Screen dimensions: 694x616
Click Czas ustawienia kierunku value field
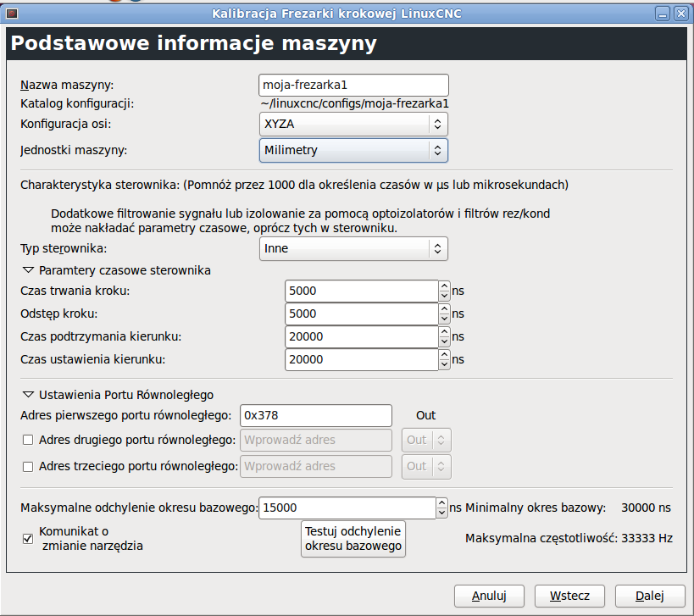click(362, 360)
